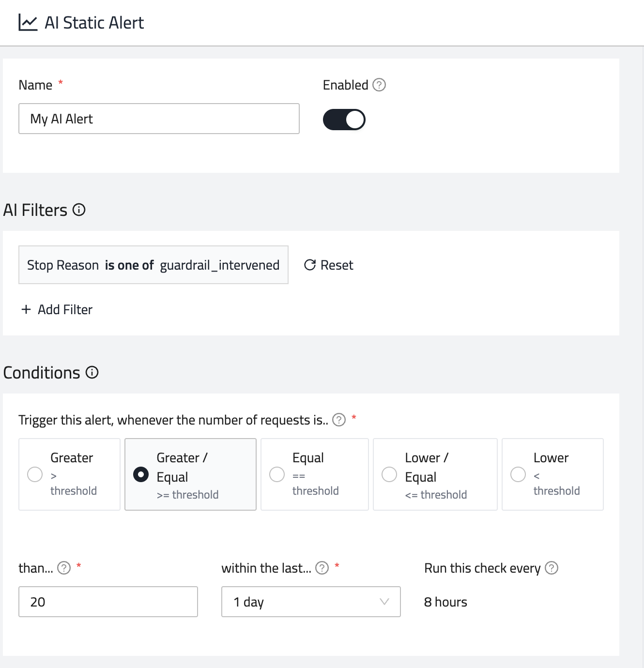Open the 'within the last' 1 day dropdown
644x668 pixels.
pos(310,602)
